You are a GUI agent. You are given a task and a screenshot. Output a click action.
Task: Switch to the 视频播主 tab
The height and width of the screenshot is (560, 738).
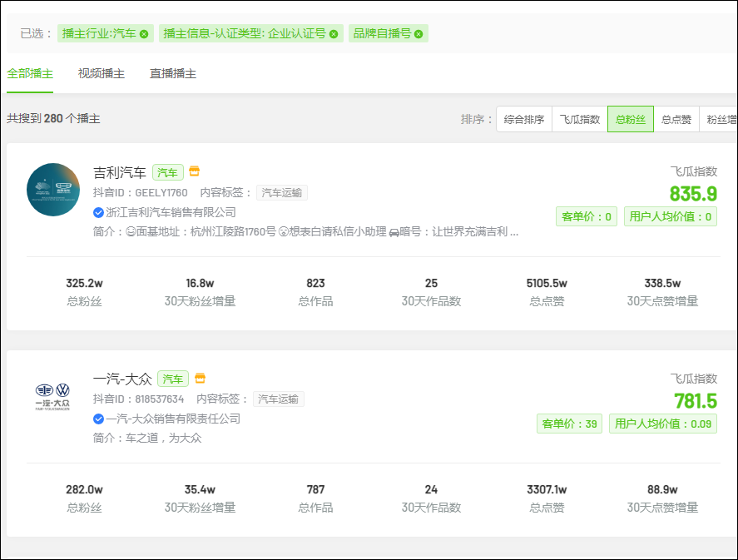pyautogui.click(x=102, y=74)
